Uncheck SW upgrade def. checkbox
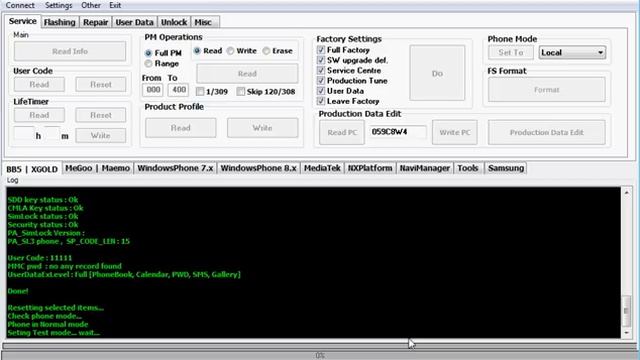640x360 pixels. pos(321,60)
